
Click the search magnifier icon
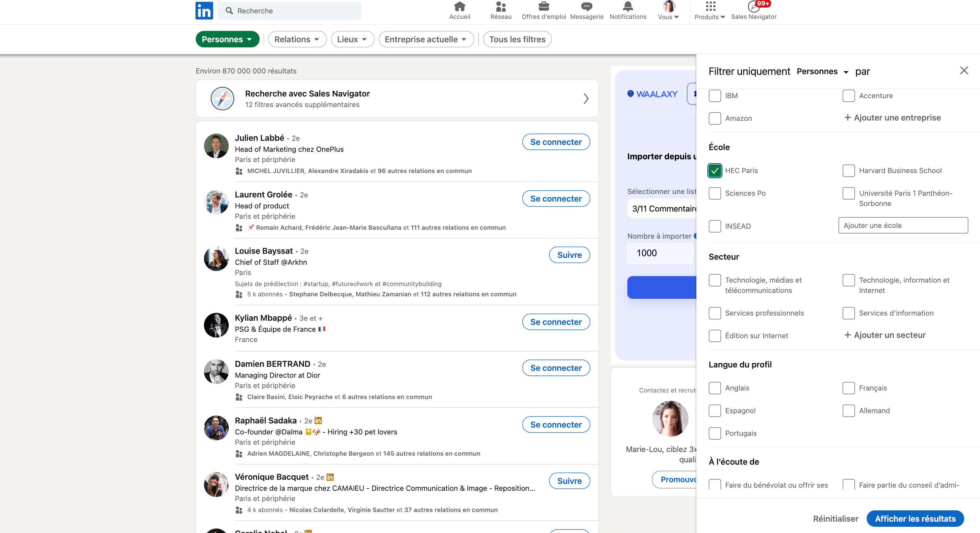229,11
